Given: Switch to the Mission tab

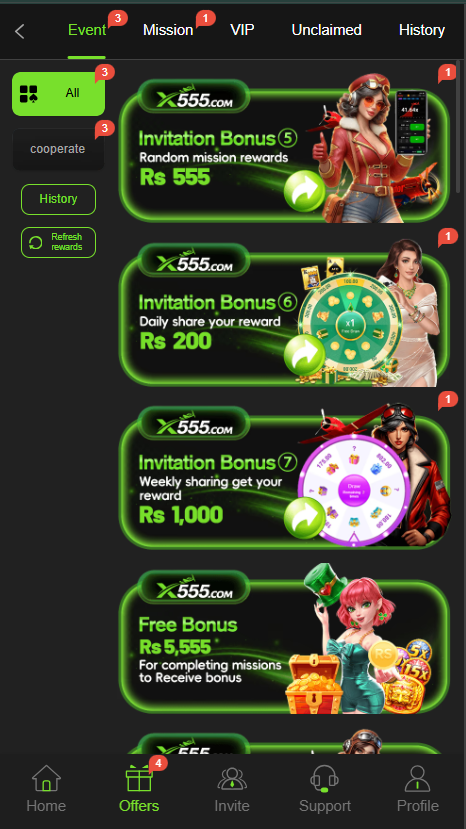Looking at the screenshot, I should [x=168, y=30].
